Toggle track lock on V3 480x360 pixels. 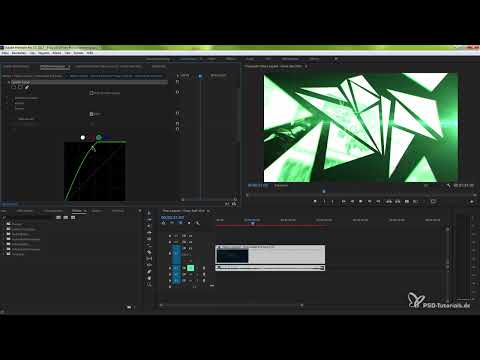tap(170, 236)
